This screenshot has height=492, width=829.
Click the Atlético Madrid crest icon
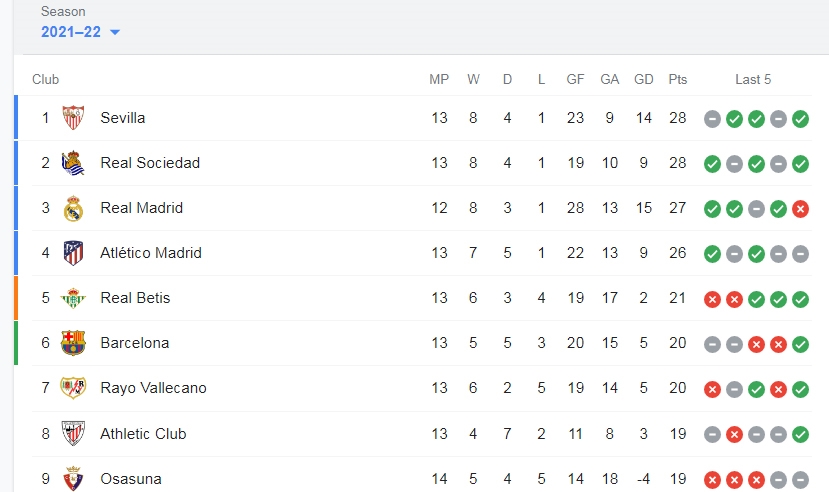(73, 253)
